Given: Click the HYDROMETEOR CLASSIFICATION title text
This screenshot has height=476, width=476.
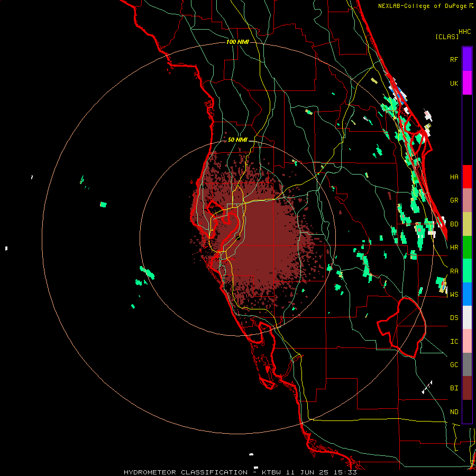Looking at the screenshot, I should pos(186,472).
